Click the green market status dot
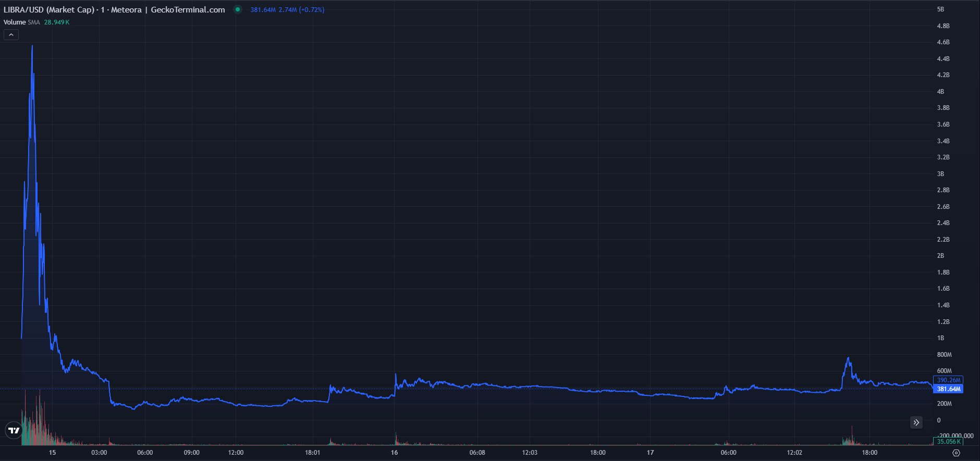This screenshot has width=980, height=461. tap(238, 9)
